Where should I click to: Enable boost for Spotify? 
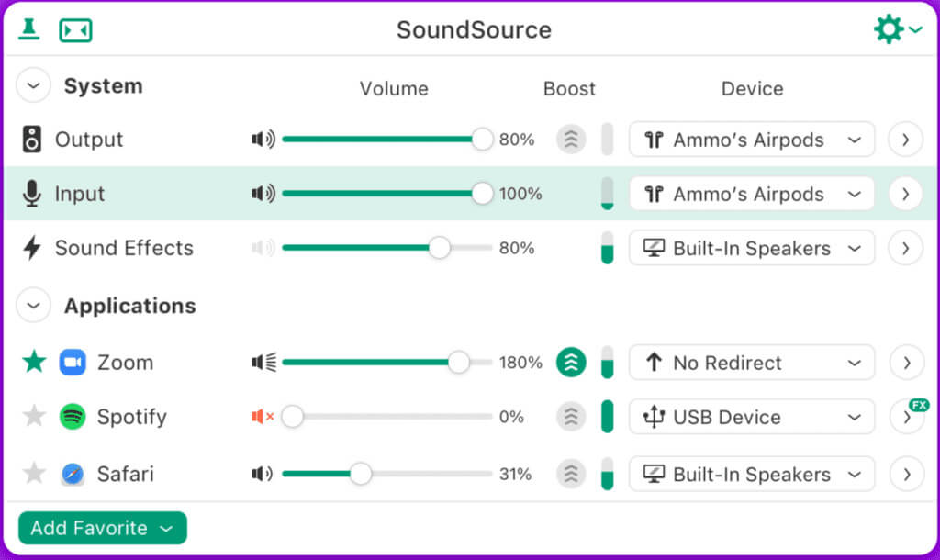tap(571, 416)
